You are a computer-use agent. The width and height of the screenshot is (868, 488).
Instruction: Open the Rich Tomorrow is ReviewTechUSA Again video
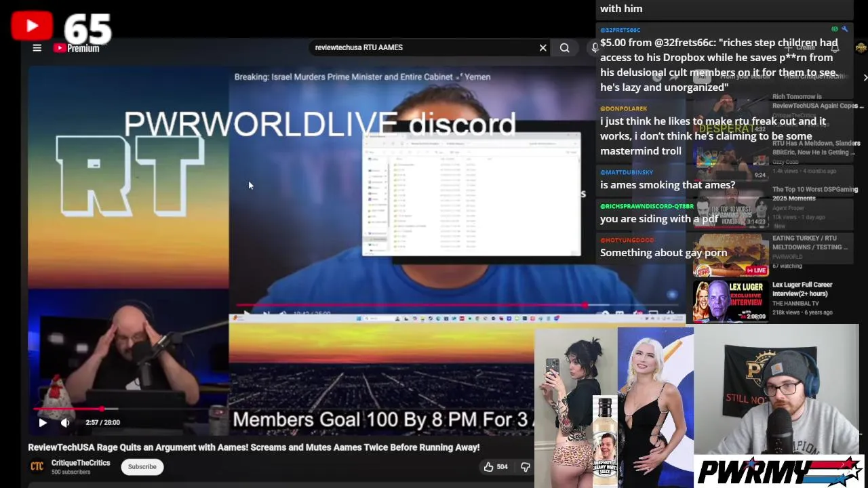point(818,101)
